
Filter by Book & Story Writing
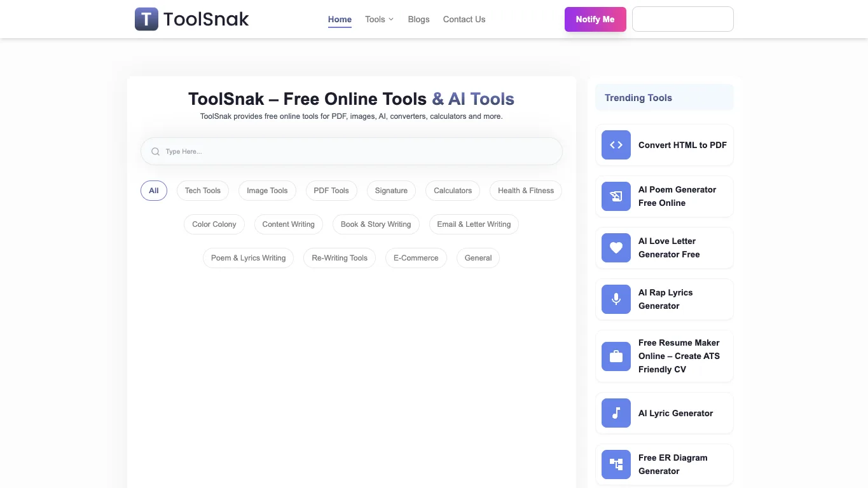click(x=376, y=224)
